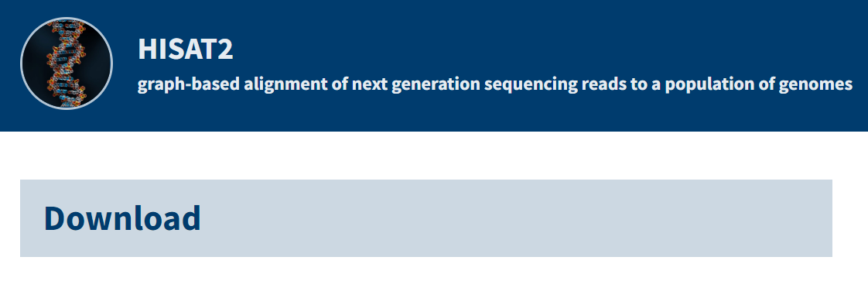Open the HISAT2 title link
Viewport: 868px width, 281px height.
(x=186, y=50)
